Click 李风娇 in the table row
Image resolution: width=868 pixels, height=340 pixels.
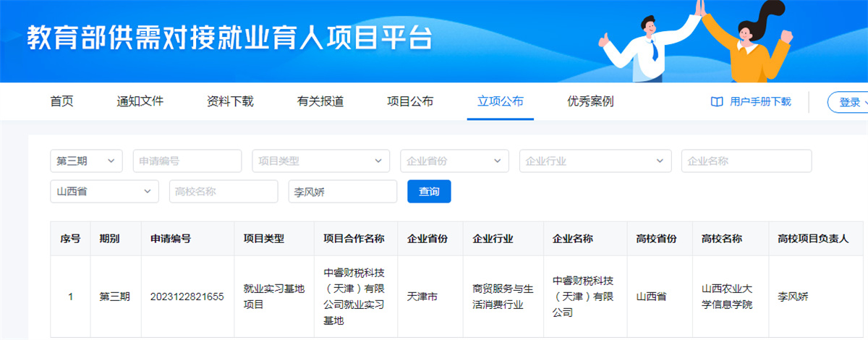coord(817,297)
